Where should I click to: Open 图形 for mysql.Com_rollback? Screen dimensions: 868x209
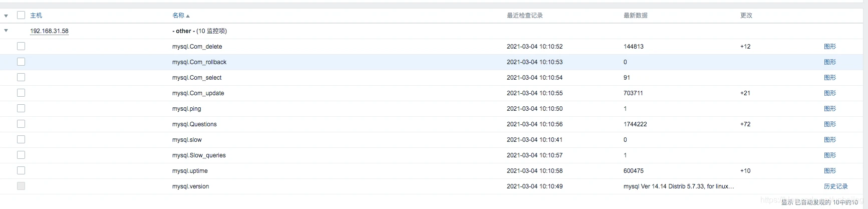click(x=830, y=62)
